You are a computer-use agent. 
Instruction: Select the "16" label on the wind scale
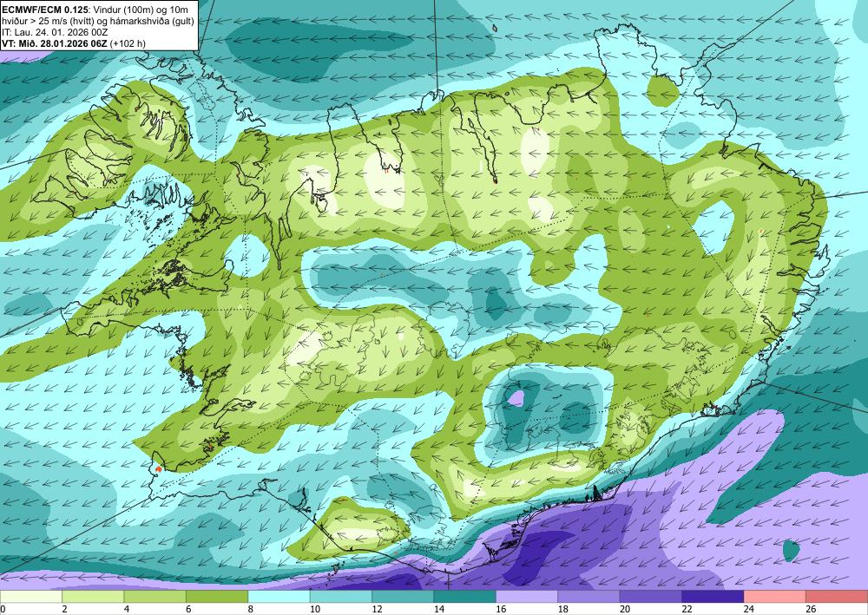(x=501, y=609)
